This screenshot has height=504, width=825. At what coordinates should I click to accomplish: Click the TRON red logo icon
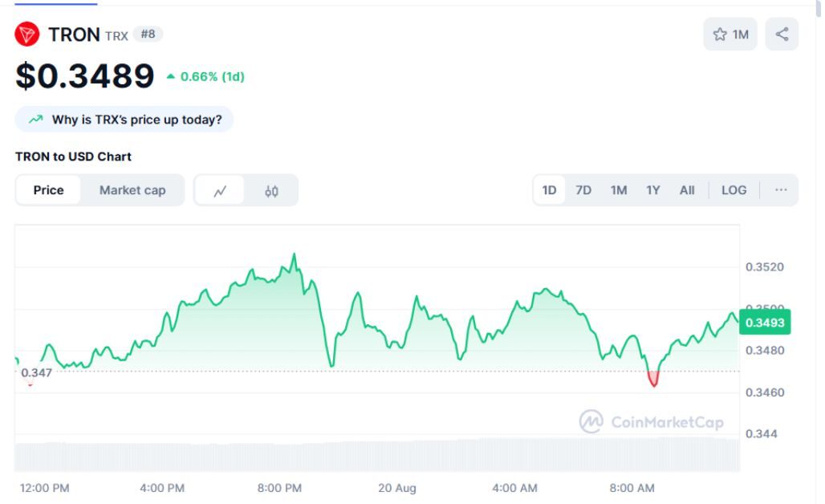pos(26,35)
